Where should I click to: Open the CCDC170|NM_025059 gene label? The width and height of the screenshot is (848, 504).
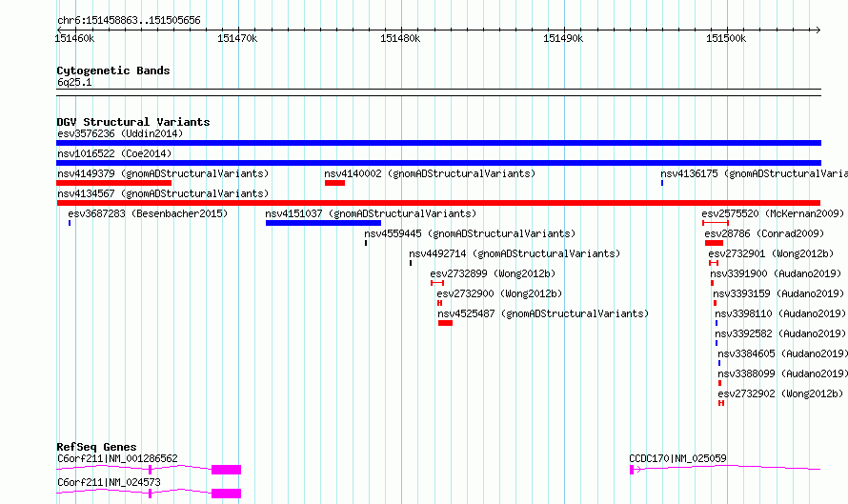click(677, 458)
